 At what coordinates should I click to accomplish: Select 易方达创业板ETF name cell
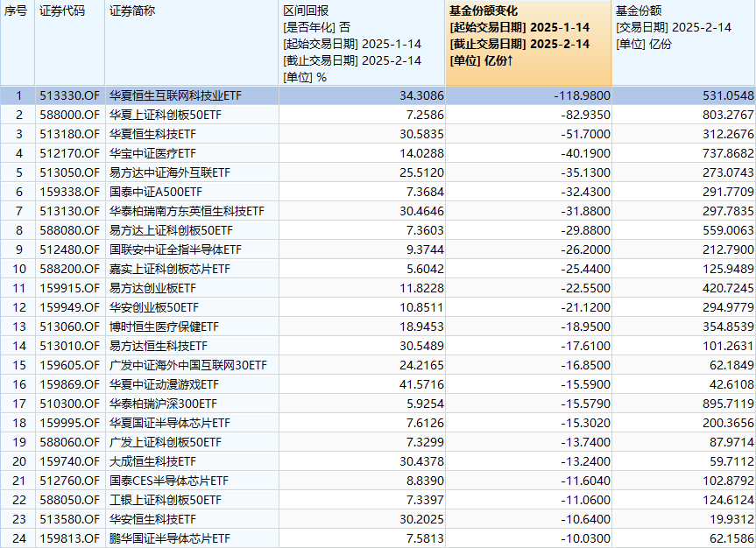pyautogui.click(x=192, y=288)
